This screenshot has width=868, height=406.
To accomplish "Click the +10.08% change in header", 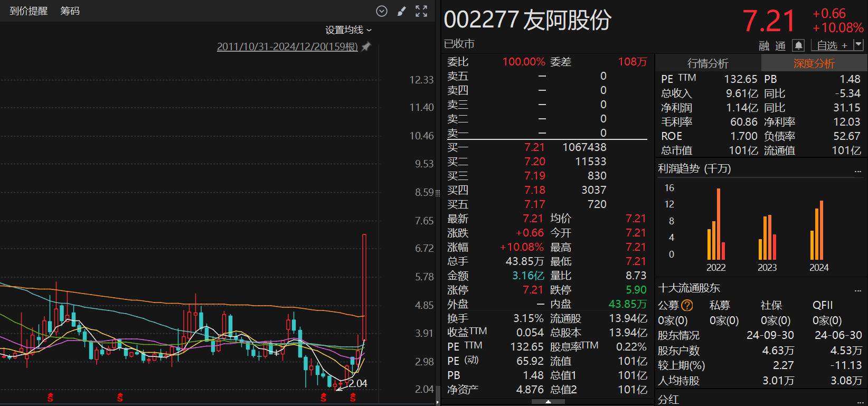I will point(838,28).
